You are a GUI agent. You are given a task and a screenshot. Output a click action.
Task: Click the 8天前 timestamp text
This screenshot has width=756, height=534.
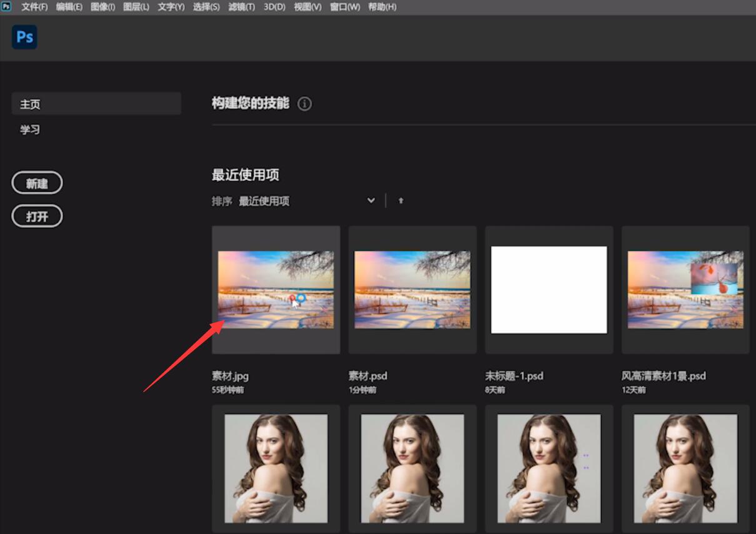[495, 390]
